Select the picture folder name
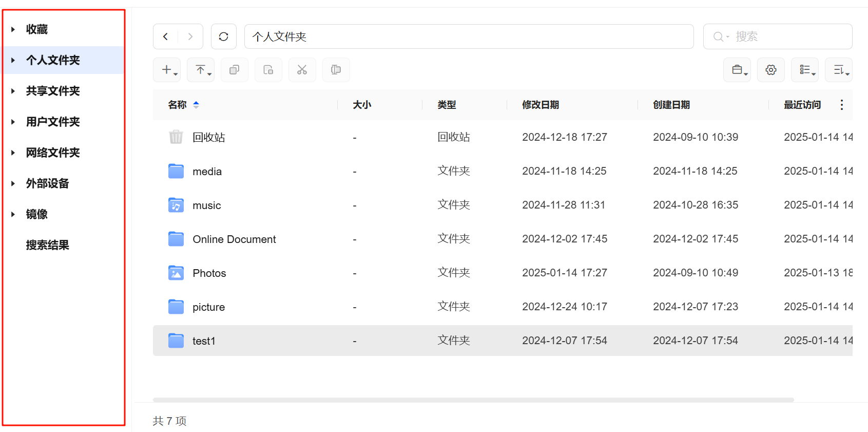This screenshot has height=432, width=868. coord(209,307)
